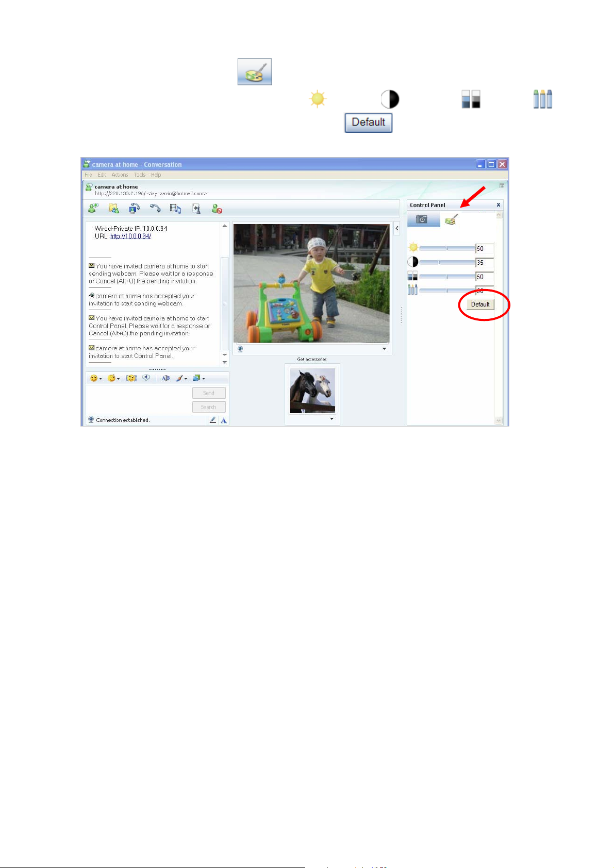This screenshot has width=614, height=868.
Task: Click the invite contact icon in conversation toolbar
Action: pyautogui.click(x=93, y=208)
